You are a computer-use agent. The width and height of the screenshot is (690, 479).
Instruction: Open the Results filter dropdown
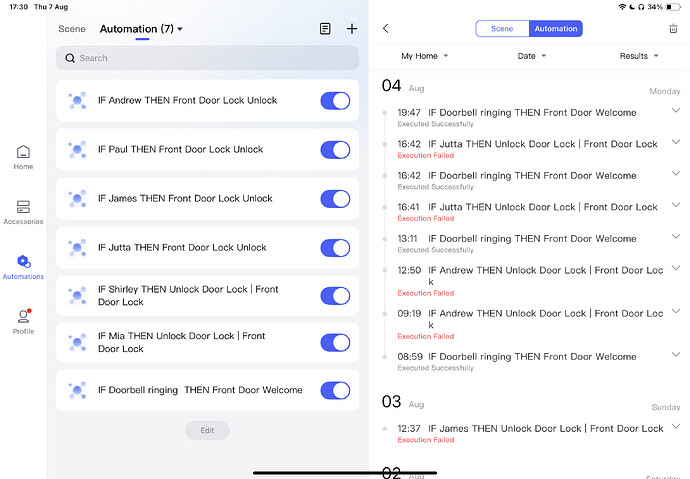pyautogui.click(x=638, y=56)
